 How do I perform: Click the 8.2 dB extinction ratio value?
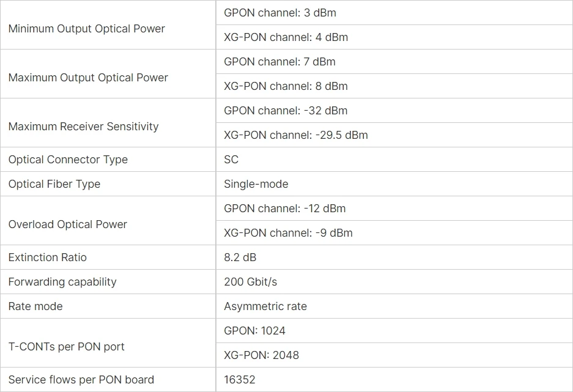click(x=240, y=257)
